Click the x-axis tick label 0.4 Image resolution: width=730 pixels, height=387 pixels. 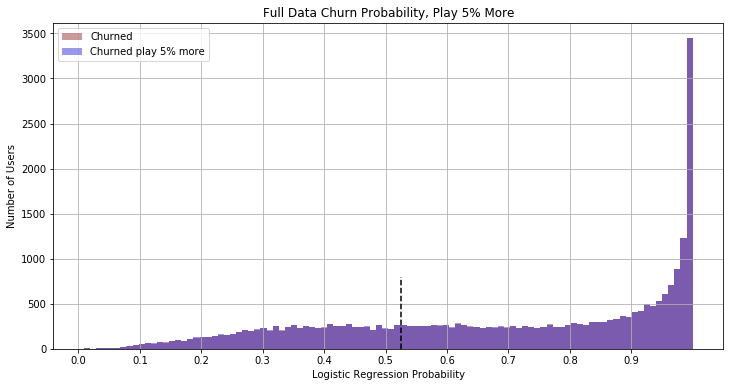[x=324, y=360]
